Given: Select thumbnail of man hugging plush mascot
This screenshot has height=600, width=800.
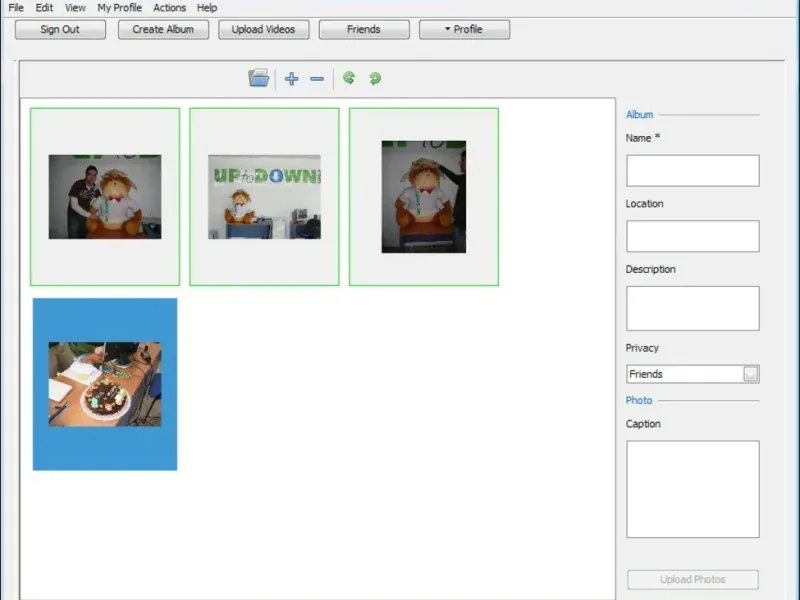Looking at the screenshot, I should 105,197.
